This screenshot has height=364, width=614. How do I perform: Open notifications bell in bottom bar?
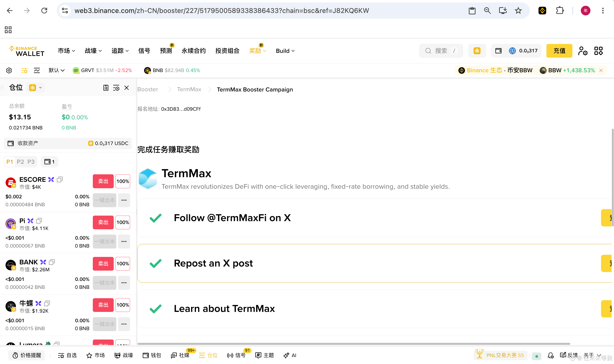551,355
